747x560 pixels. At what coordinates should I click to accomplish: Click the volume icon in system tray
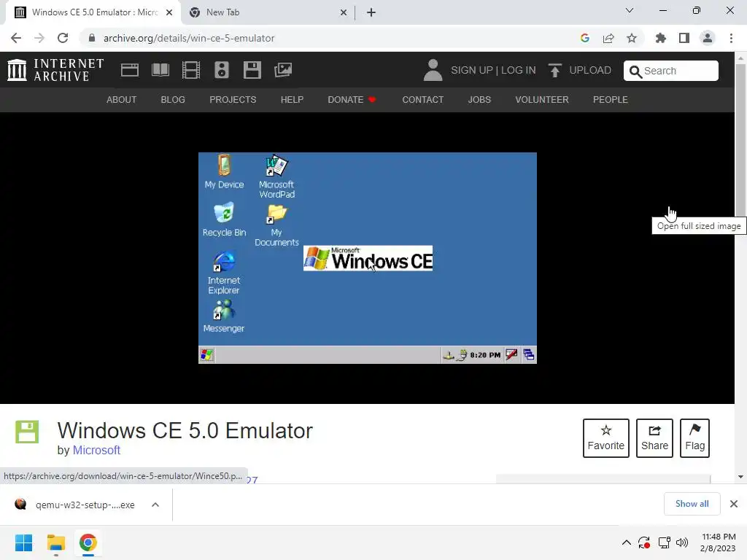coord(682,542)
